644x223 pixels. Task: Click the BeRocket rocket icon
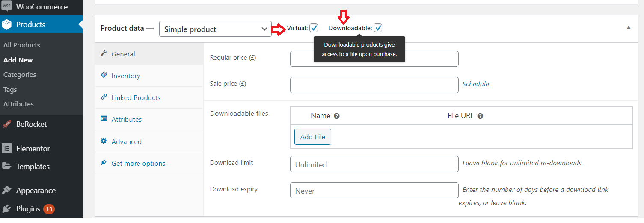6,124
